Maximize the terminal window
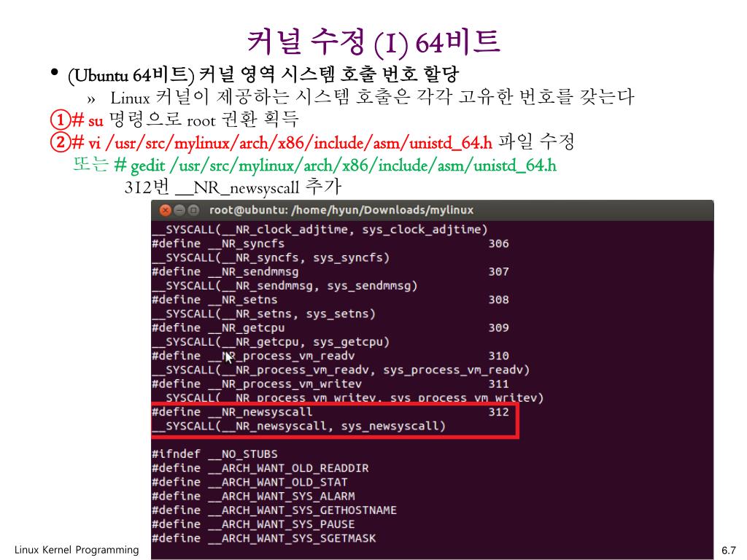 click(193, 210)
